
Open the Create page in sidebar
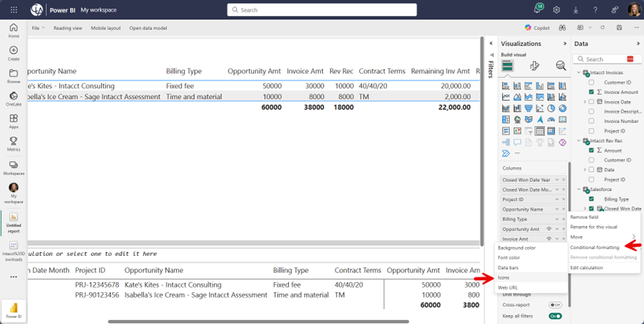coord(13,53)
